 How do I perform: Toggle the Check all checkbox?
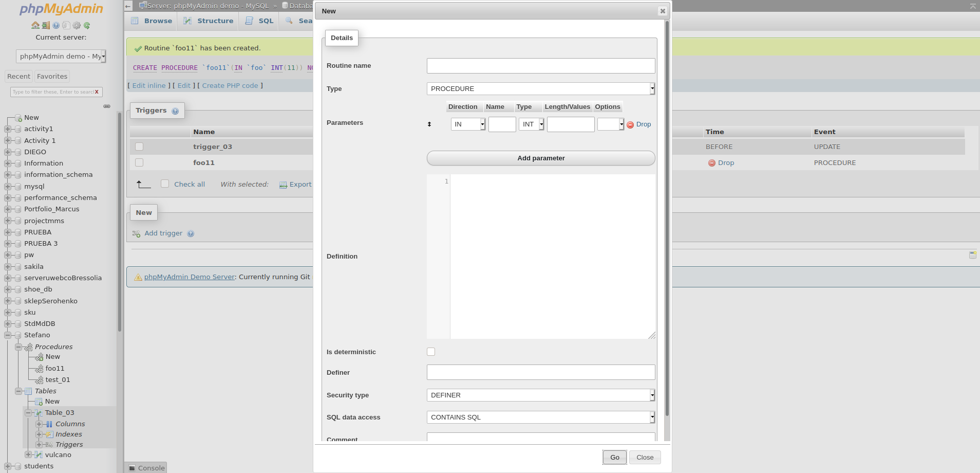(x=165, y=184)
